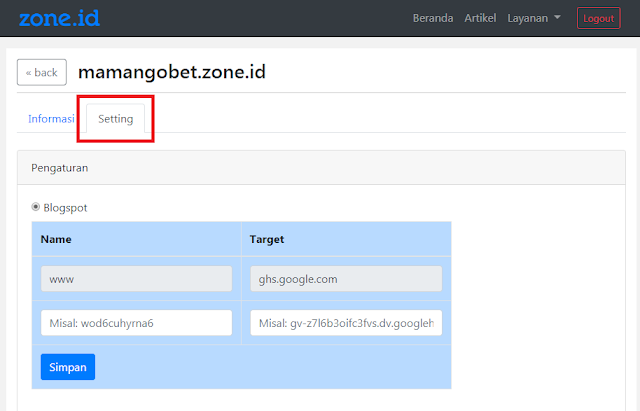Select the Blogspot radio button
This screenshot has height=411, width=640.
[36, 207]
